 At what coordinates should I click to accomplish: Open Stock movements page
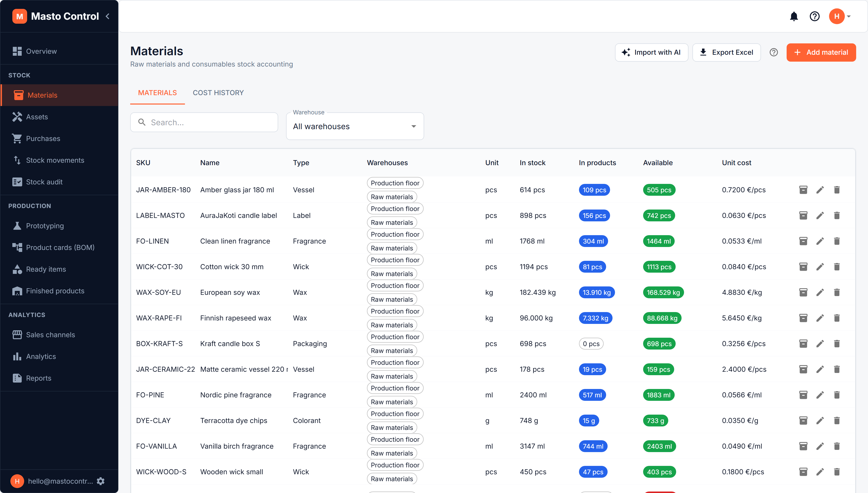pyautogui.click(x=60, y=160)
